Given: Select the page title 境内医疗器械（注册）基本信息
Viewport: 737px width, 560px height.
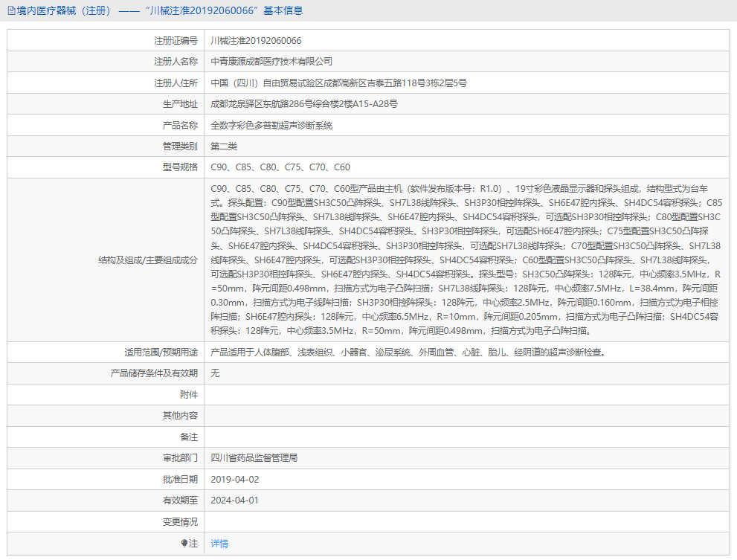Looking at the screenshot, I should 160,10.
